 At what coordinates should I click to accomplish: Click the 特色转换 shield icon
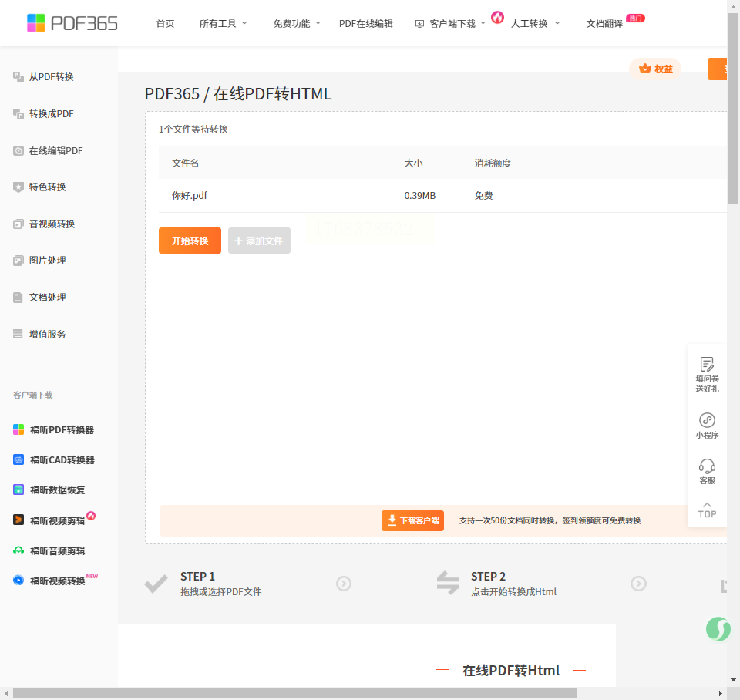[18, 187]
